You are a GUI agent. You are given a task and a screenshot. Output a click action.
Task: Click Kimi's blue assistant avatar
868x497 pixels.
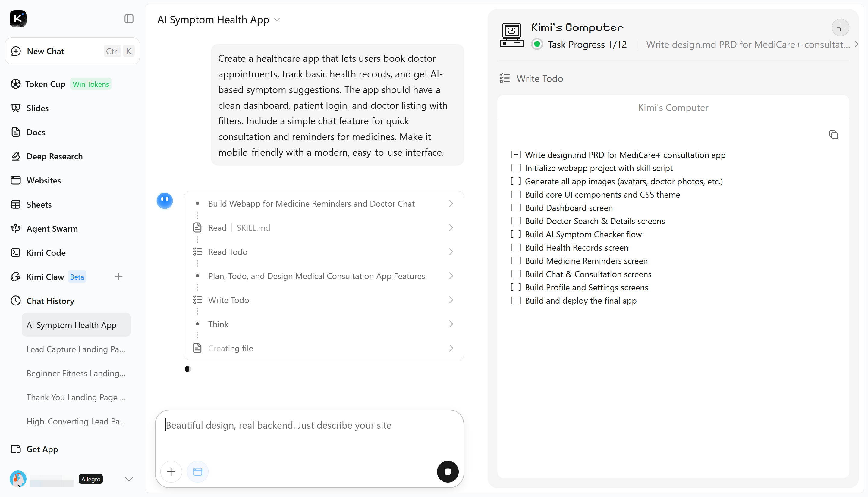[165, 201]
